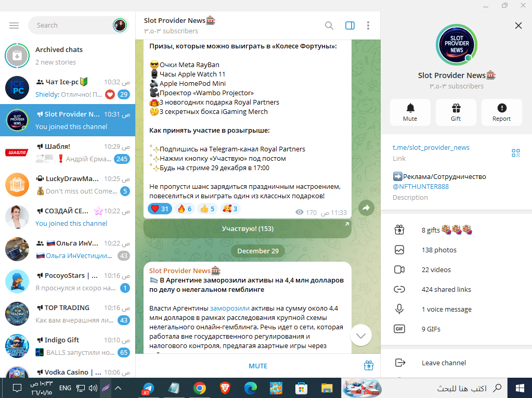Screen dimensions: 532x398
Task: Toggle the smiling hearts reaction with 3
Action: pyautogui.click(x=230, y=209)
